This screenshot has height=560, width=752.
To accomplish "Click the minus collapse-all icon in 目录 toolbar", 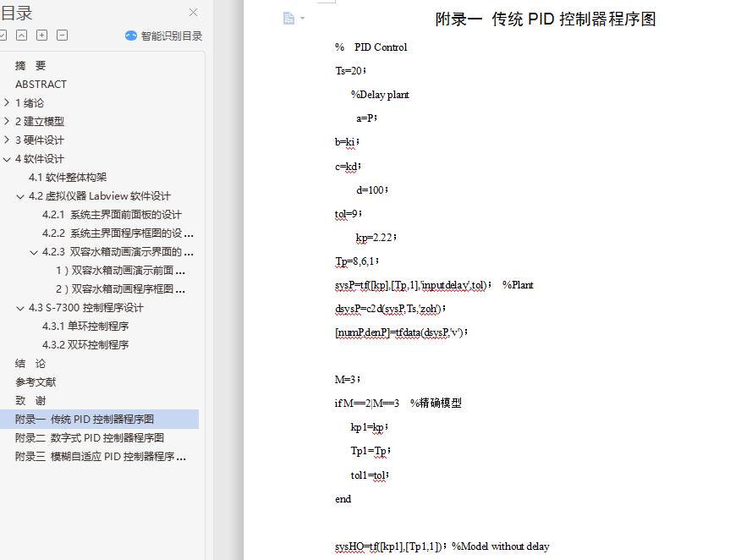I will pos(62,35).
